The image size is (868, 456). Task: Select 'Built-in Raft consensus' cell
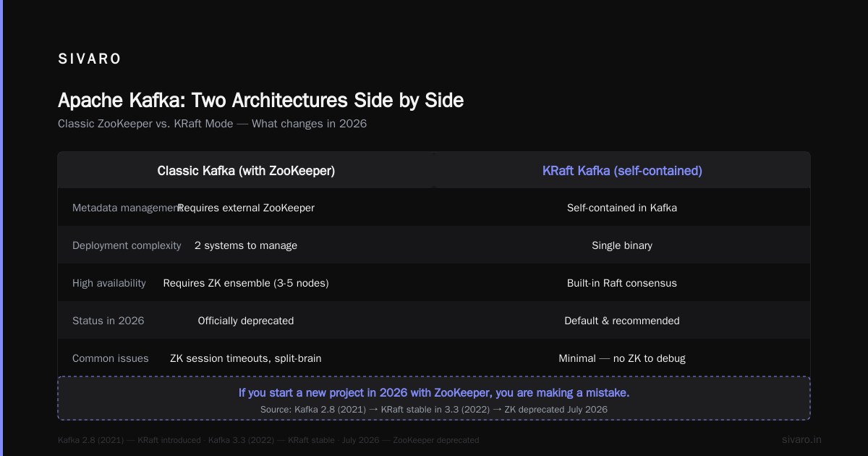pos(622,283)
